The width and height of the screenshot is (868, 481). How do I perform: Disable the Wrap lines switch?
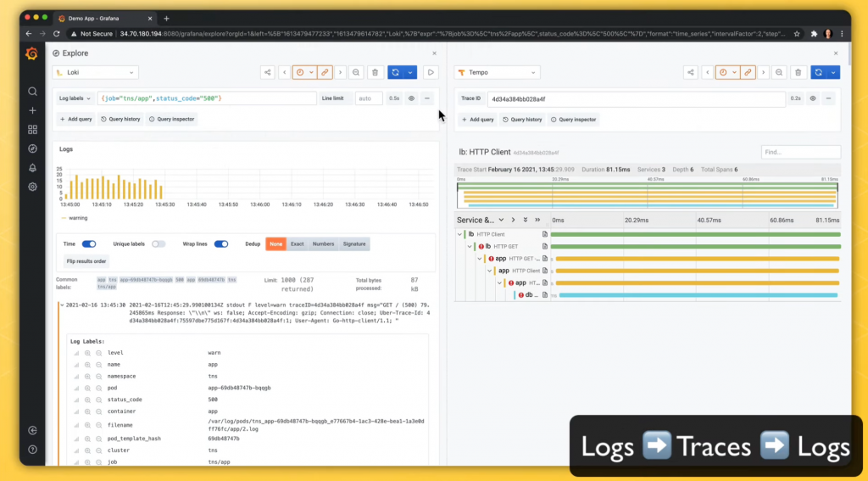click(221, 243)
